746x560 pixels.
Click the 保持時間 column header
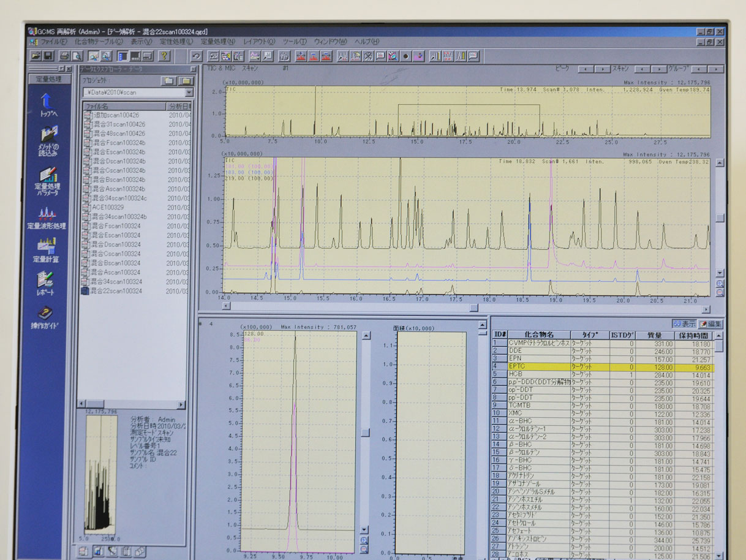(x=694, y=335)
